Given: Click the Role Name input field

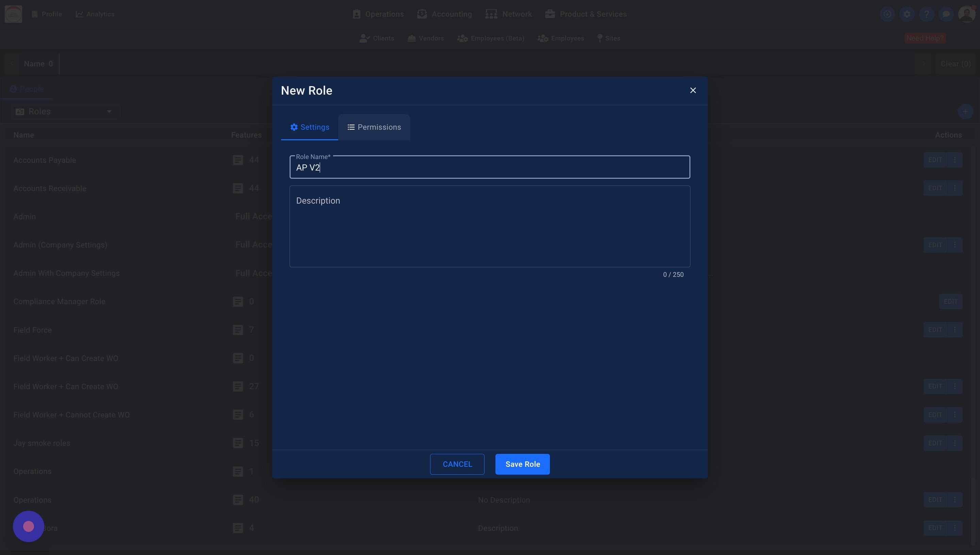Looking at the screenshot, I should (489, 168).
